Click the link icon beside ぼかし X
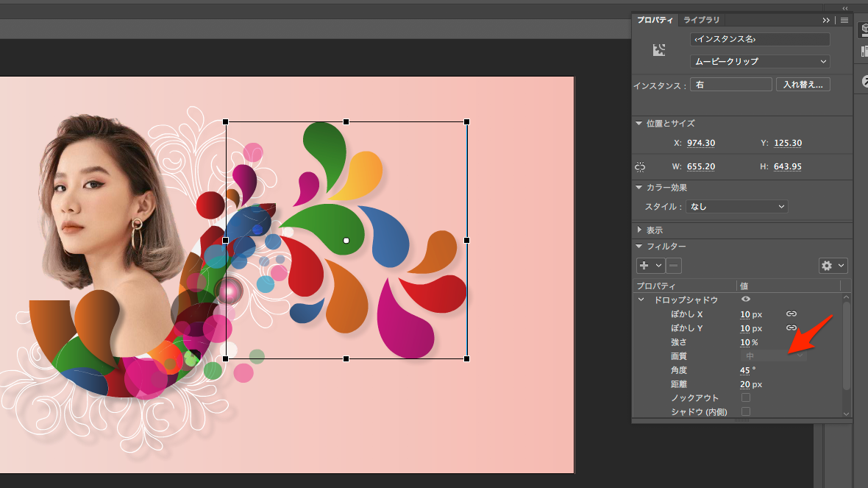This screenshot has height=488, width=868. click(x=791, y=314)
